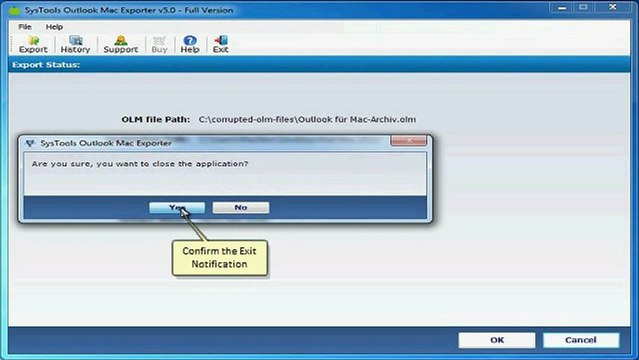Click the Export toolbar icon
This screenshot has width=639, height=360.
click(33, 44)
